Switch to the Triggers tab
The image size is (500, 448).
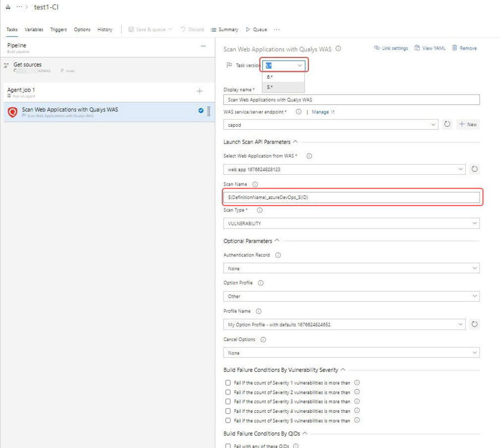tap(59, 29)
